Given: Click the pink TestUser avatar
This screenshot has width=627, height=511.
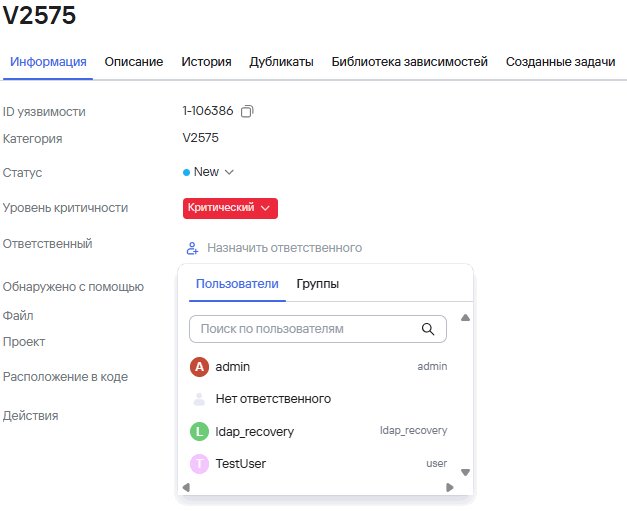Looking at the screenshot, I should [x=199, y=464].
